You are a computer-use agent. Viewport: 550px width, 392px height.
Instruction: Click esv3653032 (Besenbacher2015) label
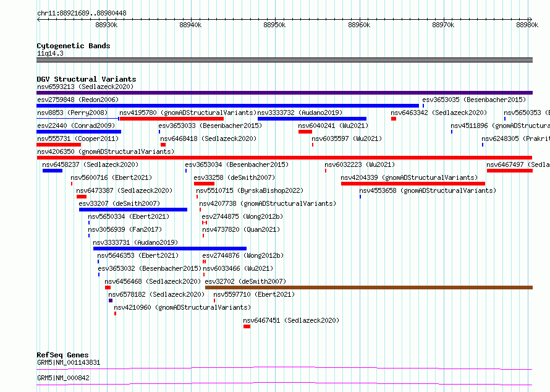[x=150, y=268]
